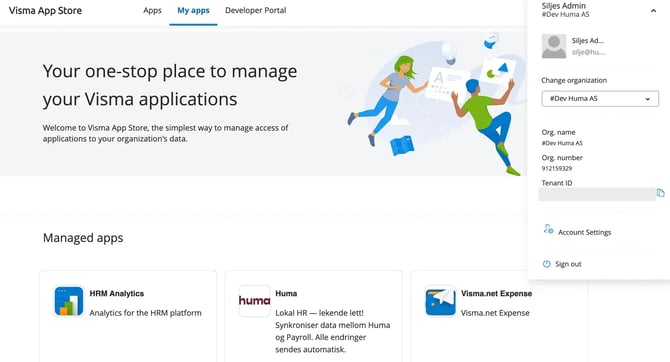The height and width of the screenshot is (362, 670).
Task: Open the Huma app title
Action: pyautogui.click(x=286, y=294)
